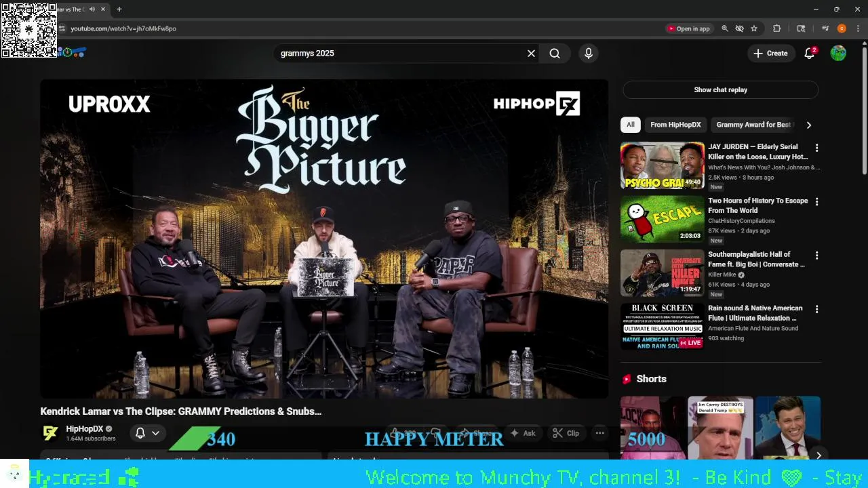
Task: Open options menu for Two Hours of History
Action: (x=816, y=201)
